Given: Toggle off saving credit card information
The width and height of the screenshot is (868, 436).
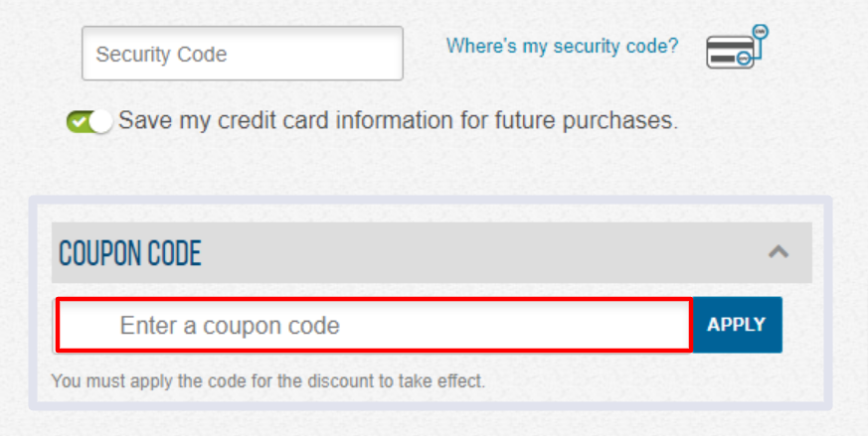Looking at the screenshot, I should (x=89, y=122).
